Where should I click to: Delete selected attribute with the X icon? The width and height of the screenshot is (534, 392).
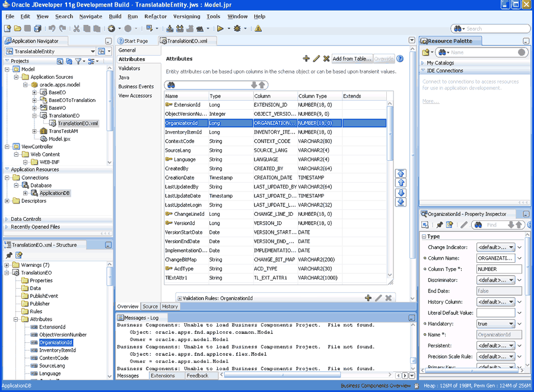click(326, 59)
